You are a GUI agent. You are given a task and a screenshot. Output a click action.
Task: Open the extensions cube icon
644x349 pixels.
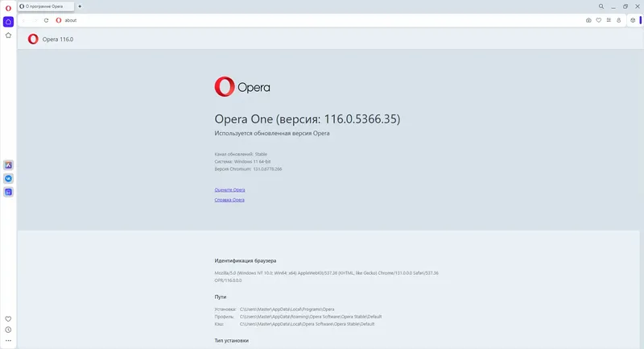[633, 20]
